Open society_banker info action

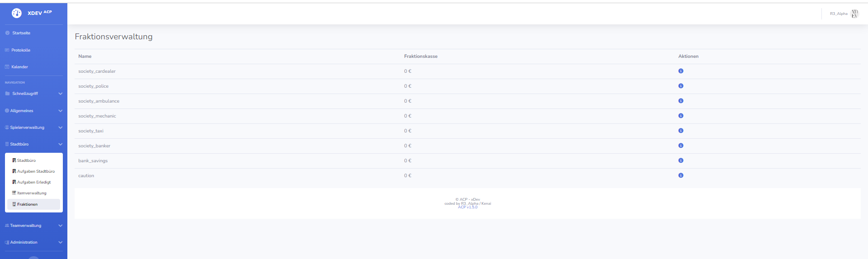pyautogui.click(x=680, y=146)
